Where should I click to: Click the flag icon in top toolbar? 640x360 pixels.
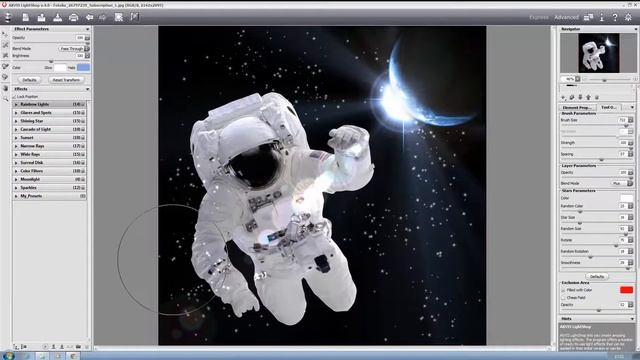pyautogui.click(x=134, y=17)
